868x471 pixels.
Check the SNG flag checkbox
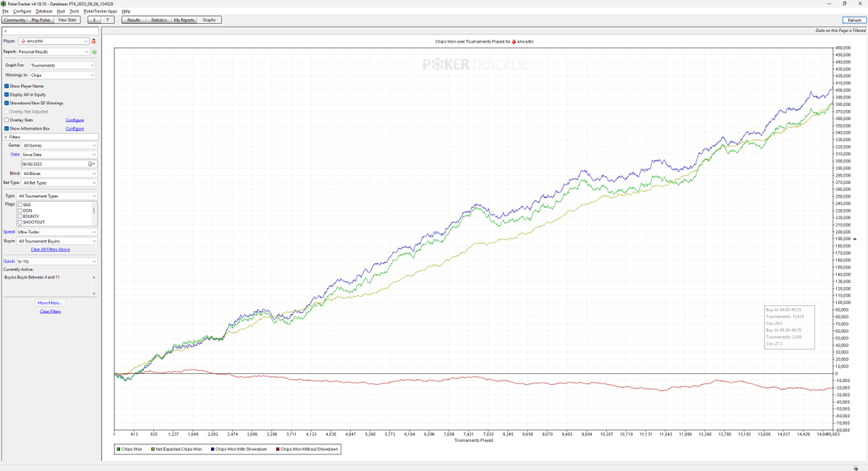(20, 205)
